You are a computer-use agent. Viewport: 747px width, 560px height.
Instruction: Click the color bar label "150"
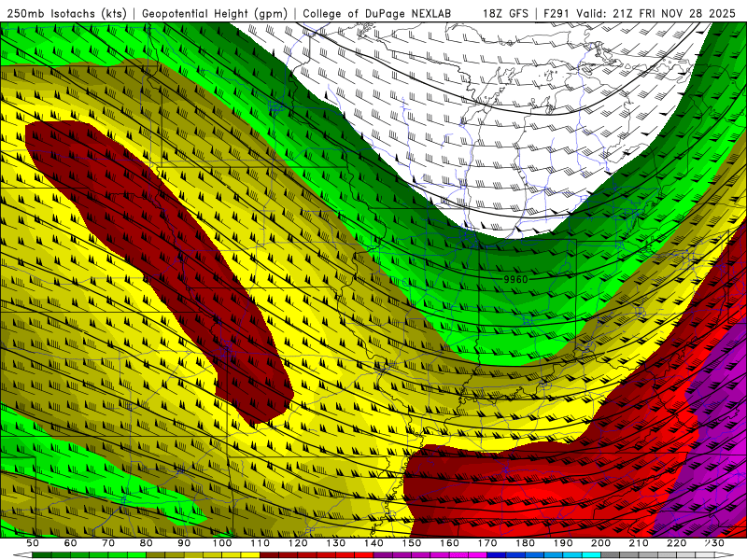click(x=412, y=543)
